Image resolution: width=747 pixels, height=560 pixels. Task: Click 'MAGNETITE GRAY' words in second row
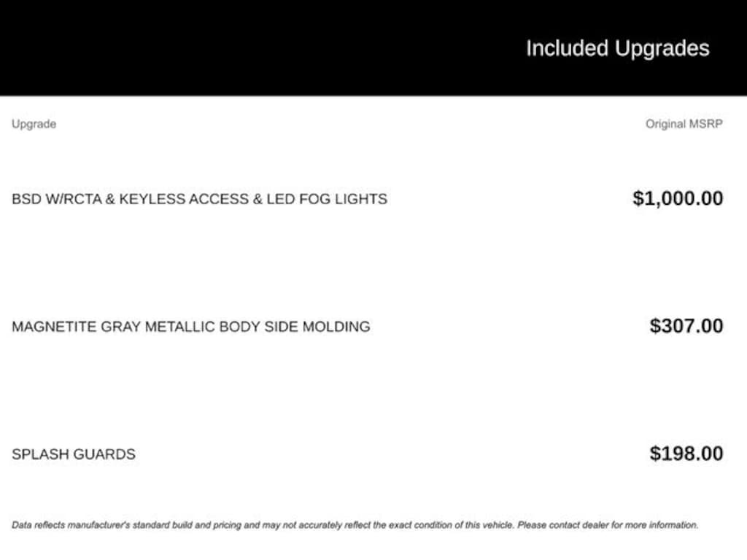[77, 327]
